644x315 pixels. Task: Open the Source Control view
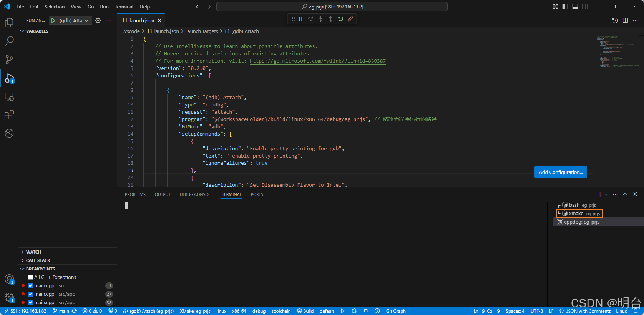9,59
